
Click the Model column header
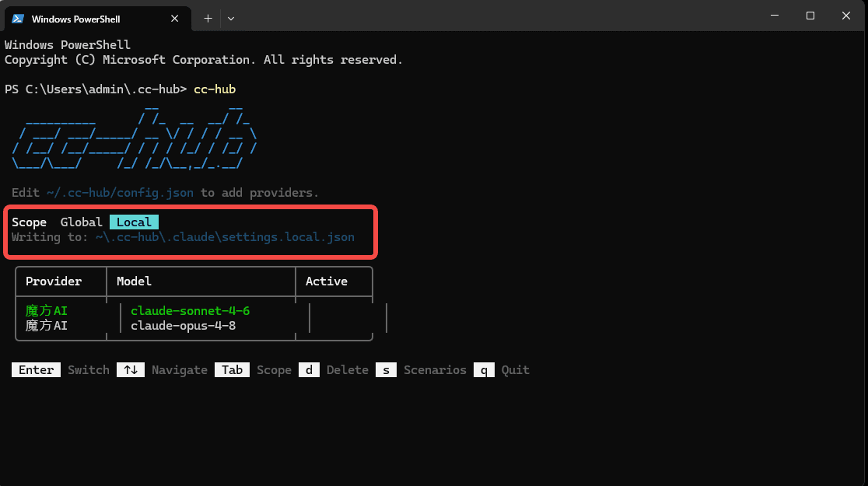(134, 281)
